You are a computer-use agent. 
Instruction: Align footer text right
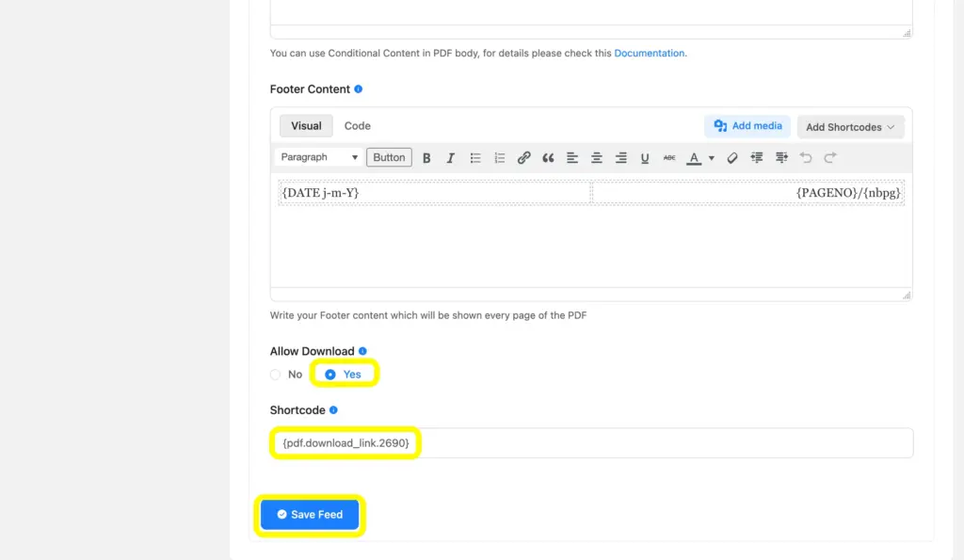tap(621, 158)
